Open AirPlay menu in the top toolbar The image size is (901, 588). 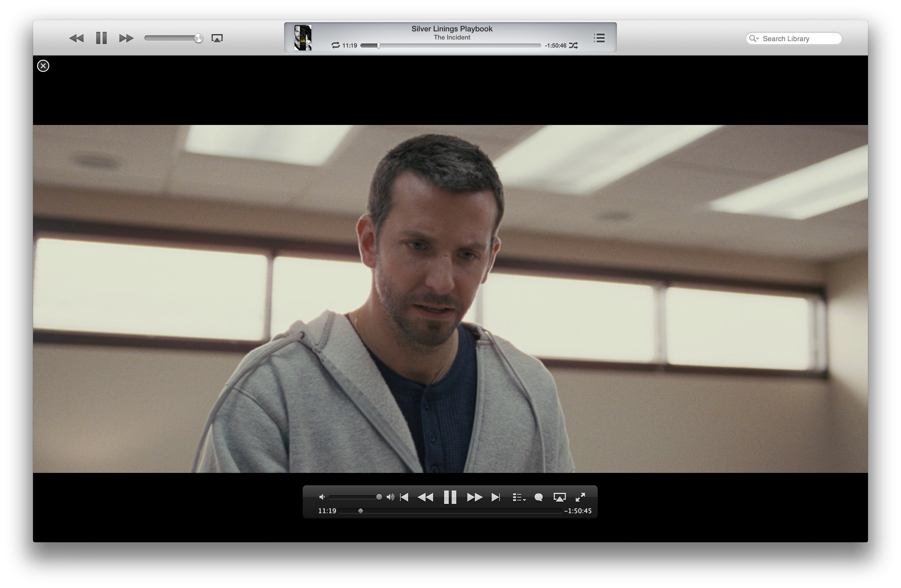tap(217, 38)
